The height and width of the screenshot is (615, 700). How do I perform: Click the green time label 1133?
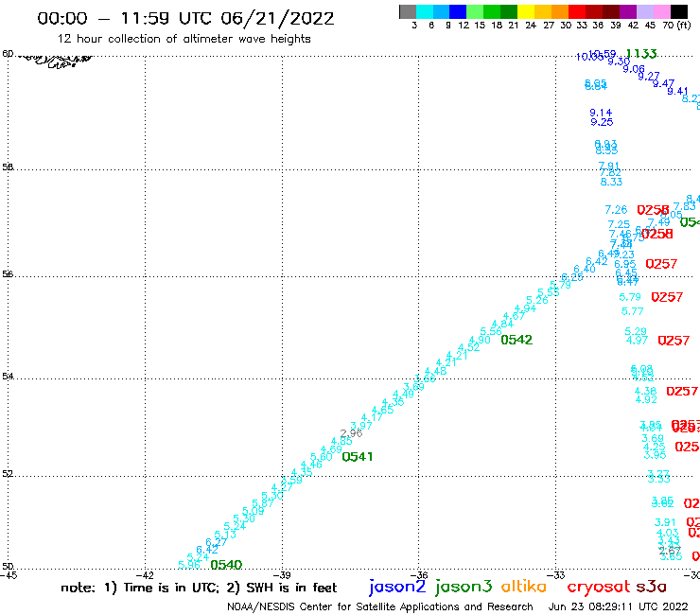point(641,54)
